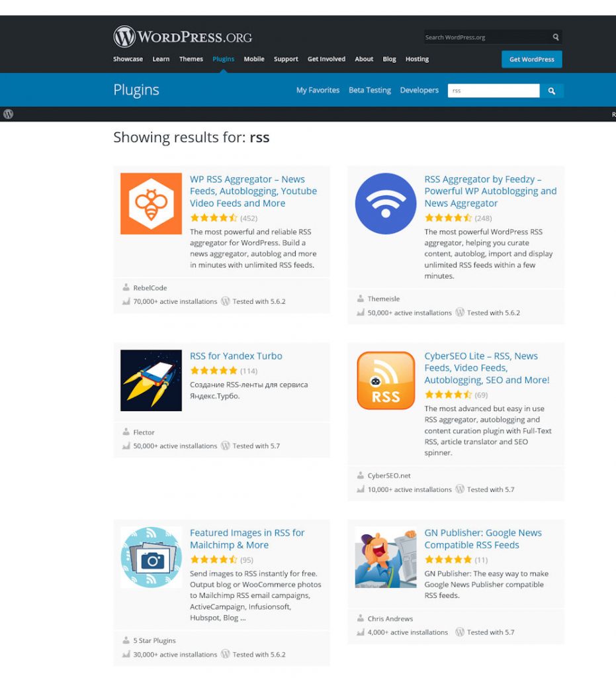The height and width of the screenshot is (678, 616).
Task: Open the Support menu item
Action: 286,59
